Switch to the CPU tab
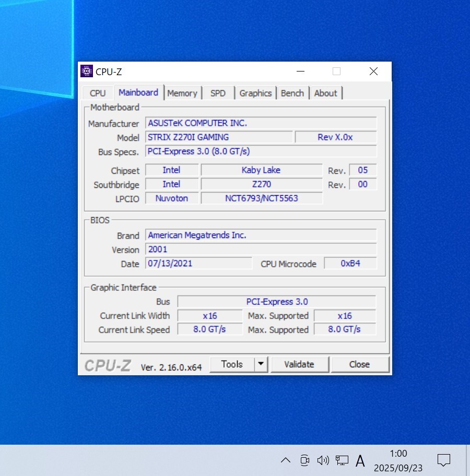 pyautogui.click(x=98, y=93)
